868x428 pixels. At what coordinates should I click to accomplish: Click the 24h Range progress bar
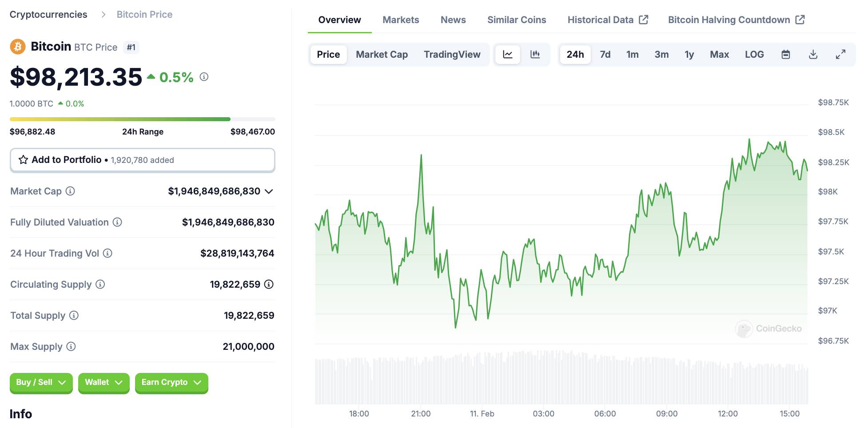tap(143, 119)
